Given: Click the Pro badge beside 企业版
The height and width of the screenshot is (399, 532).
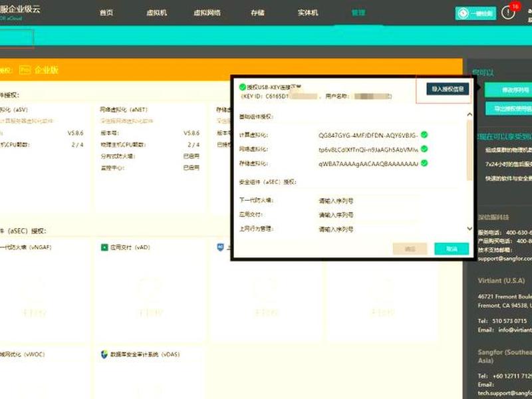Looking at the screenshot, I should (25, 70).
